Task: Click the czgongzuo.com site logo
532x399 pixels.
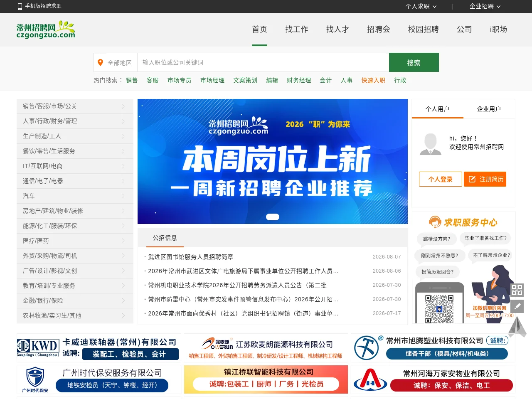Action: tap(46, 30)
